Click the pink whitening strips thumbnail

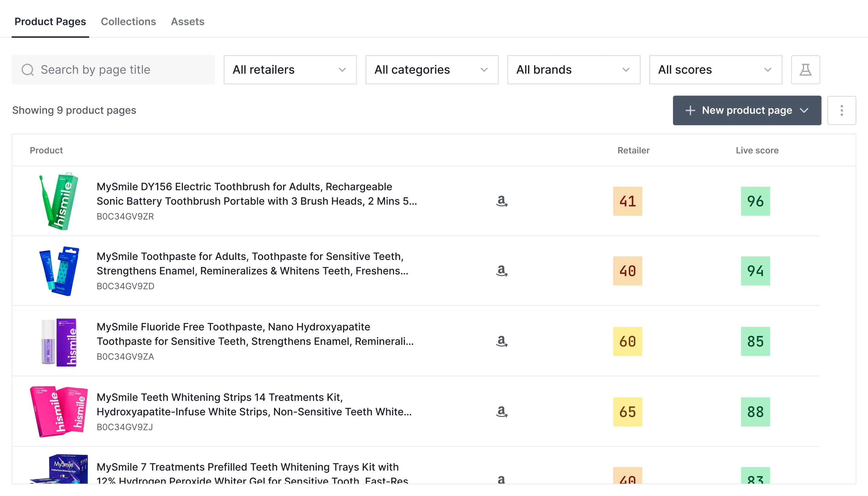tap(58, 412)
